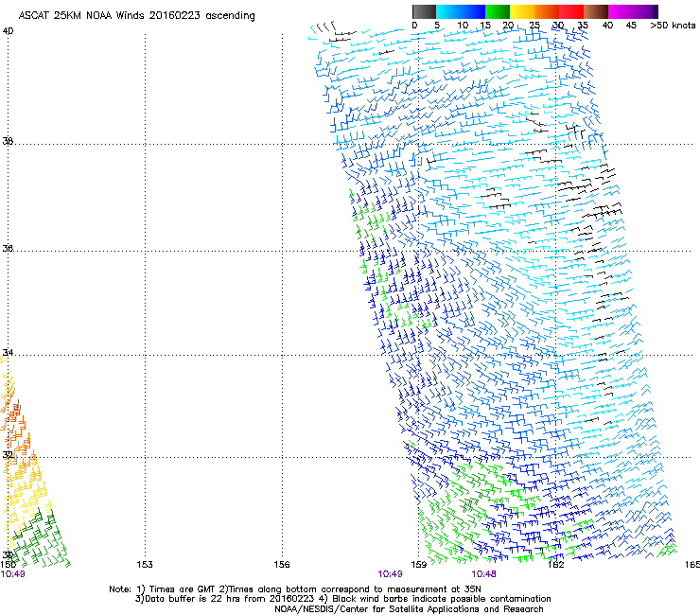700x615 pixels.
Task: Click the longitude axis label '153'
Action: [145, 565]
